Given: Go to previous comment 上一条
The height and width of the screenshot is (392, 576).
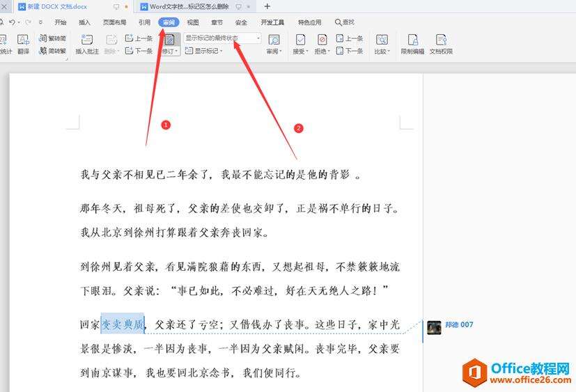Looking at the screenshot, I should click(x=139, y=38).
